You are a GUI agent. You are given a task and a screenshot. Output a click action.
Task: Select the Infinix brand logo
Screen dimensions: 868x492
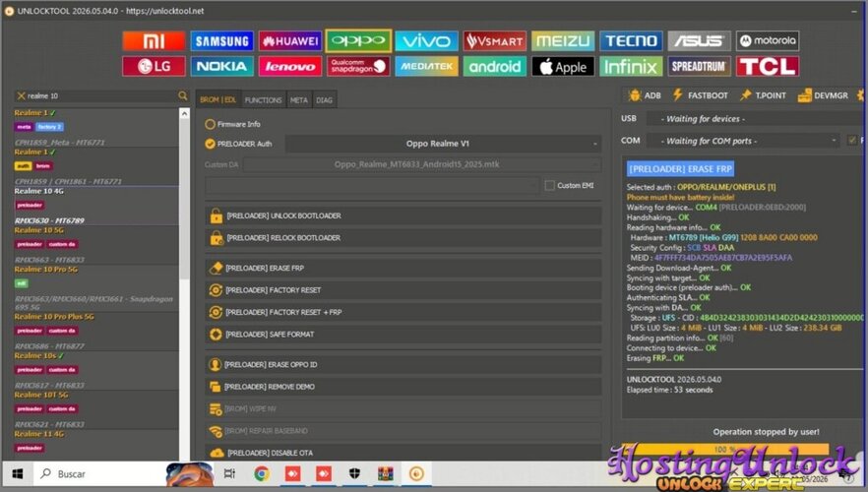coord(631,66)
